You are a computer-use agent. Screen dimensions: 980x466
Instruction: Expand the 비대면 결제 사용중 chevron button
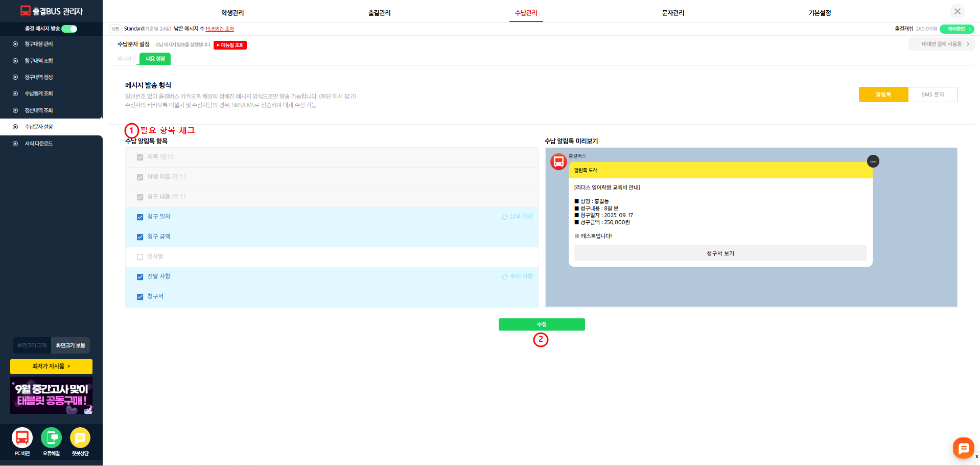(941, 44)
